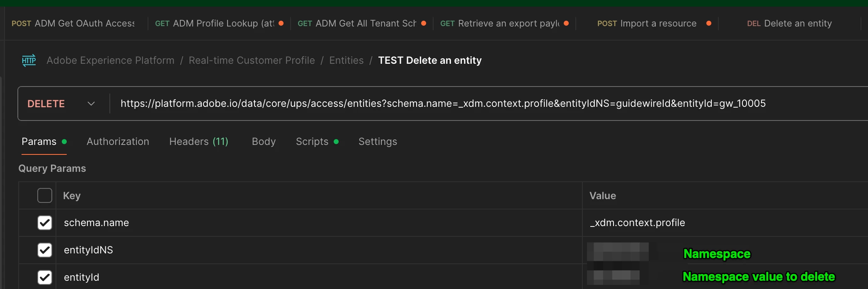Switch to Delete an entity tab

[x=789, y=24]
